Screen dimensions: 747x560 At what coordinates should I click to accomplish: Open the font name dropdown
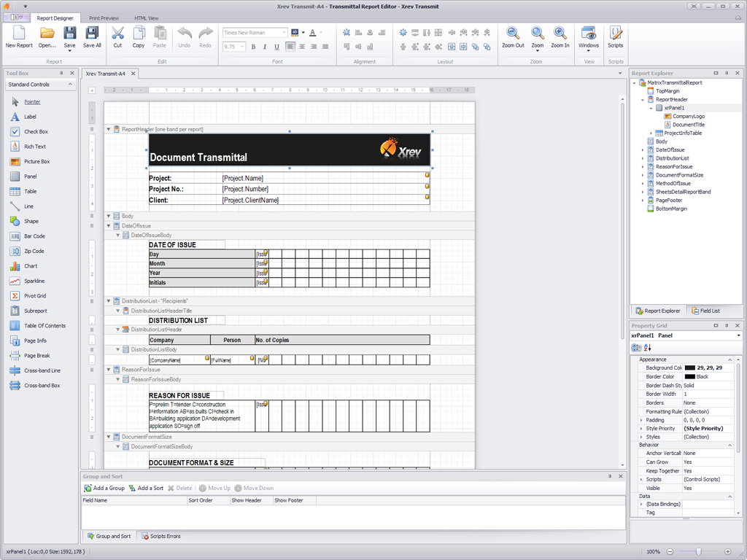(285, 33)
